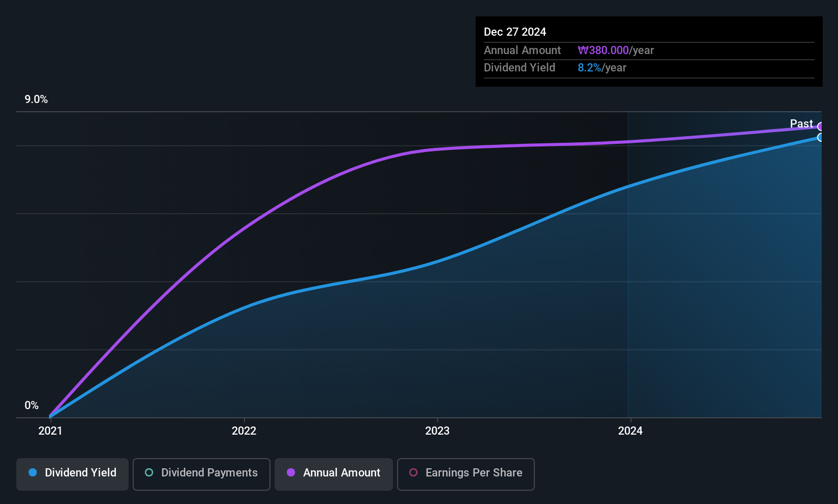Select the blue endpoint marker on the chart
The height and width of the screenshot is (504, 838).
820,137
